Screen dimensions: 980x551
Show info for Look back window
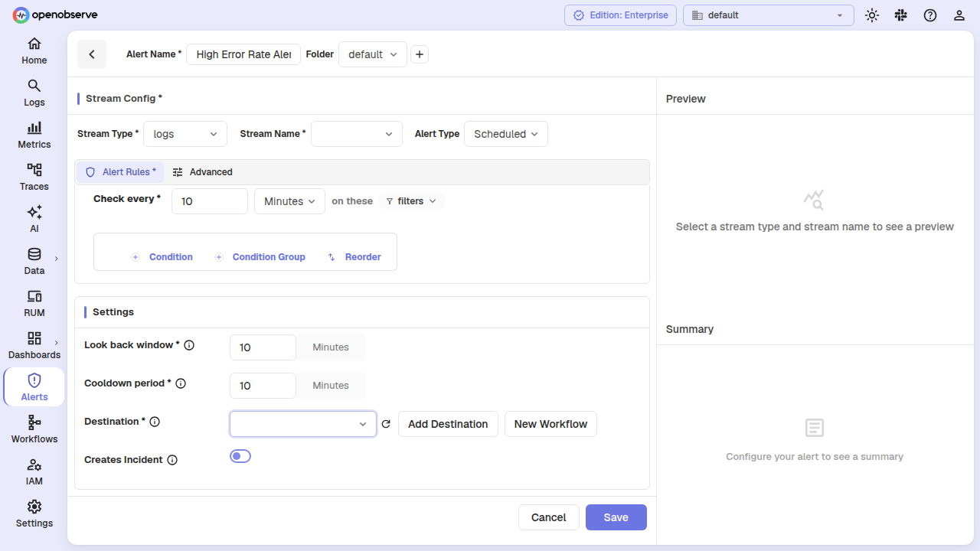coord(189,345)
